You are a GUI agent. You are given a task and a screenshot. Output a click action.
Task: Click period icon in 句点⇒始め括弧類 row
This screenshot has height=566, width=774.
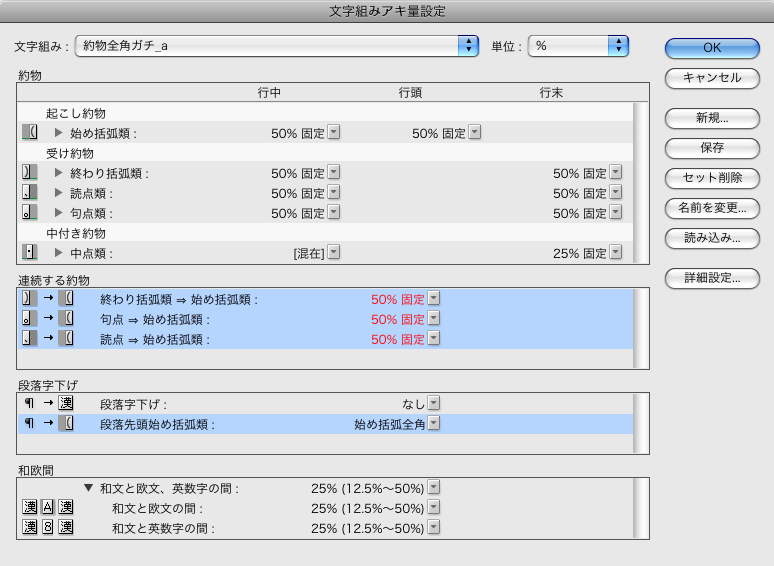click(30, 318)
